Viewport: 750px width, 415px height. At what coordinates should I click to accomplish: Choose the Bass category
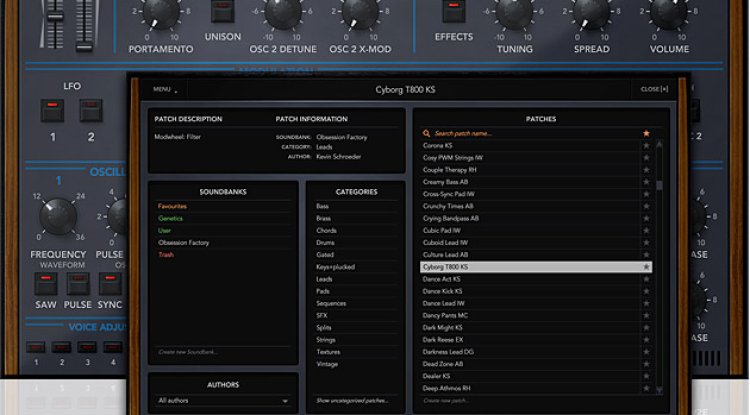pyautogui.click(x=322, y=206)
